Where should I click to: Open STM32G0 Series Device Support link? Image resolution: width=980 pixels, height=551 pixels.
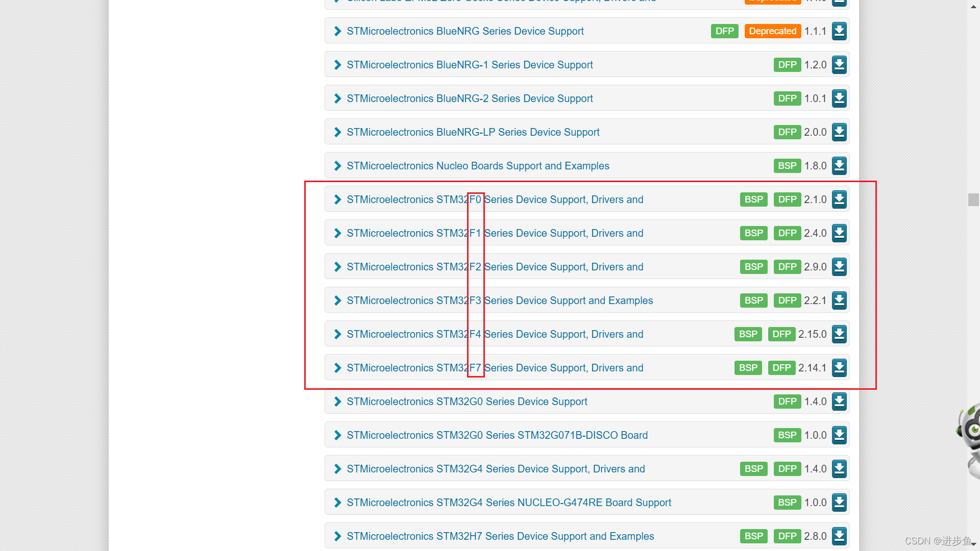tap(467, 402)
